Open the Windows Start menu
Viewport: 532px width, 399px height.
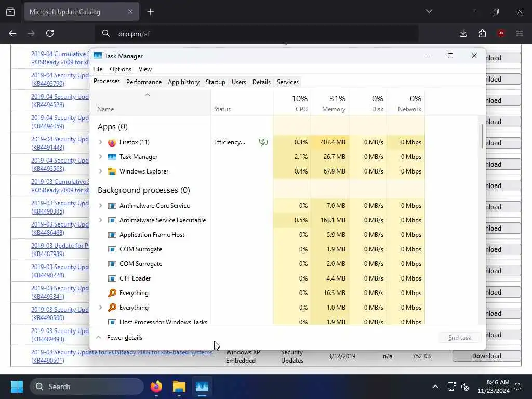[17, 387]
